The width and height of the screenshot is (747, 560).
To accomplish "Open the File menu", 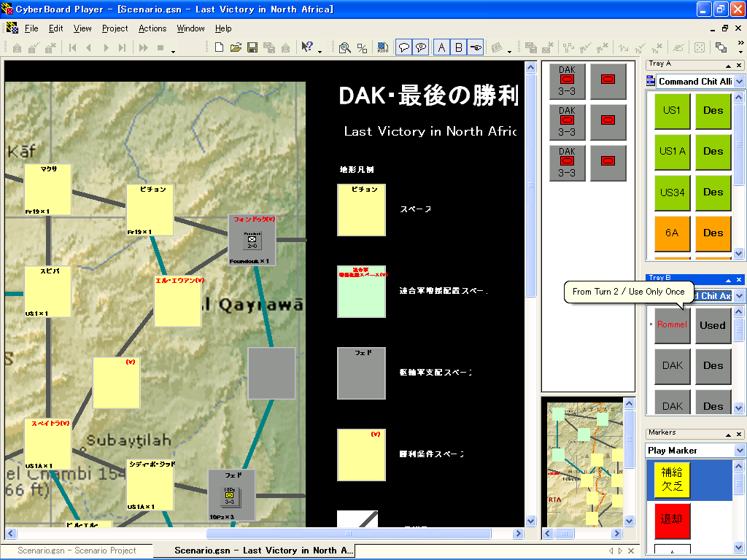I will point(31,28).
